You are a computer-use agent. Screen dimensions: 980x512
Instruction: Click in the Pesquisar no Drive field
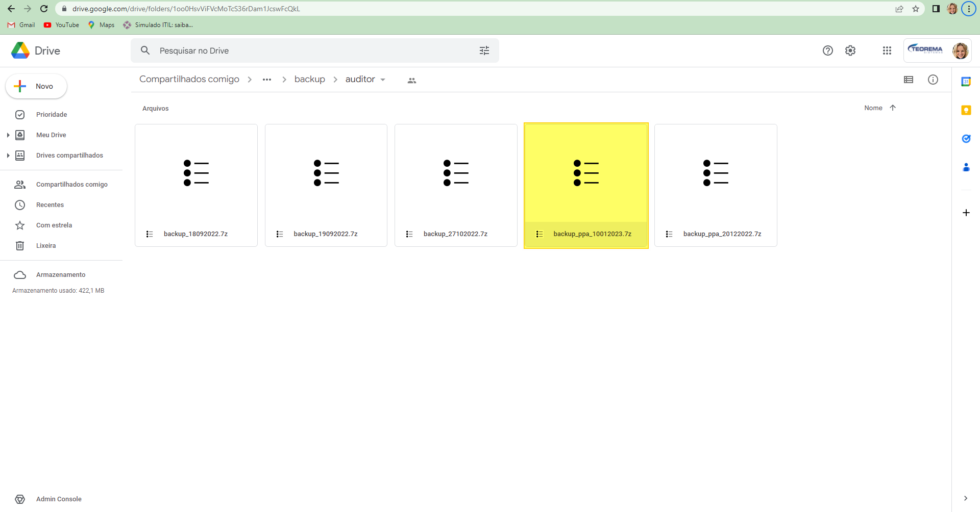tap(314, 50)
